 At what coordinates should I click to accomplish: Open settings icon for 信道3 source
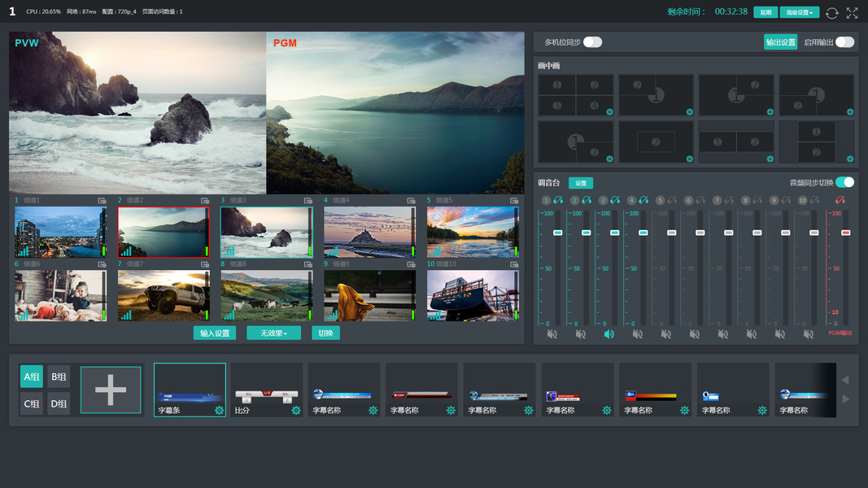point(308,200)
